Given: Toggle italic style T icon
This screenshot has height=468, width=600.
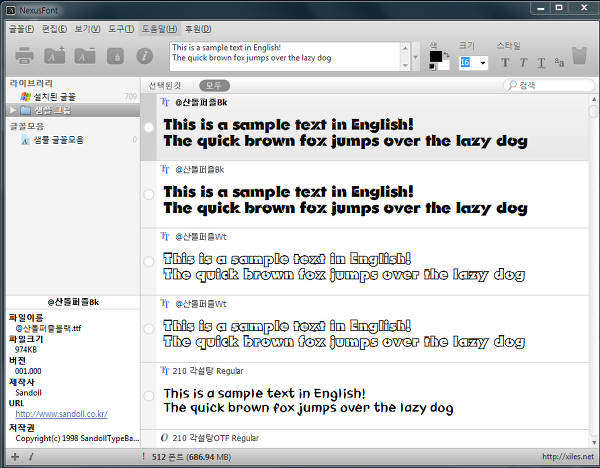Looking at the screenshot, I should point(523,62).
